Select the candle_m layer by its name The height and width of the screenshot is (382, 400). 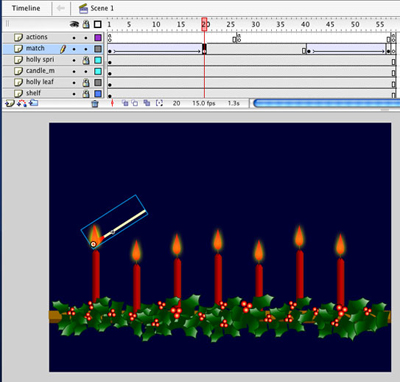[x=40, y=71]
